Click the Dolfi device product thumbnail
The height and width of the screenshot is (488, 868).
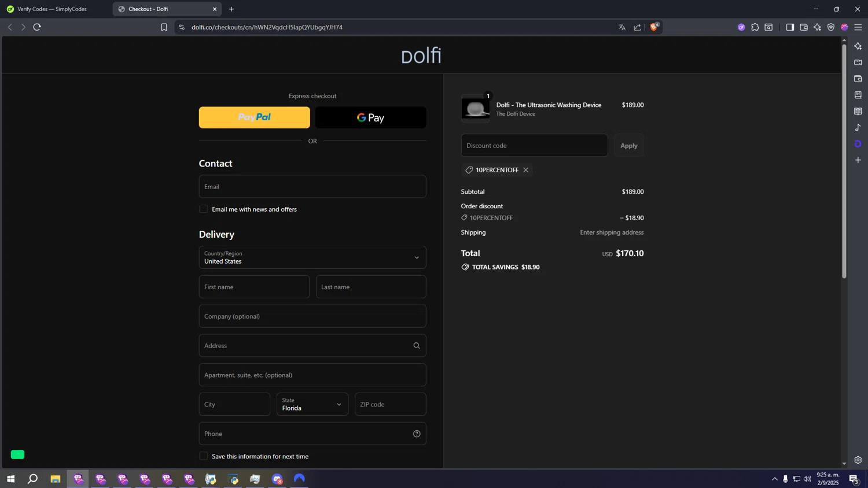coord(476,108)
